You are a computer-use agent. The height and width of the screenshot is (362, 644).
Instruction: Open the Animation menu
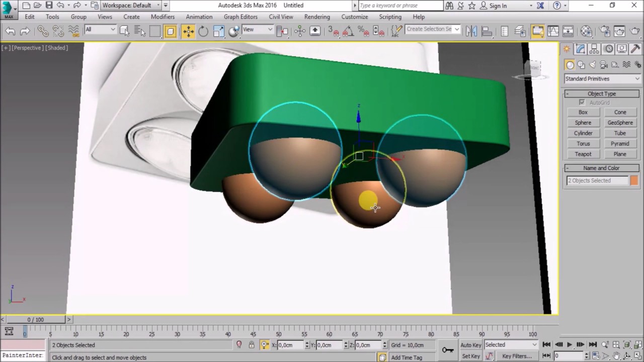coord(199,17)
